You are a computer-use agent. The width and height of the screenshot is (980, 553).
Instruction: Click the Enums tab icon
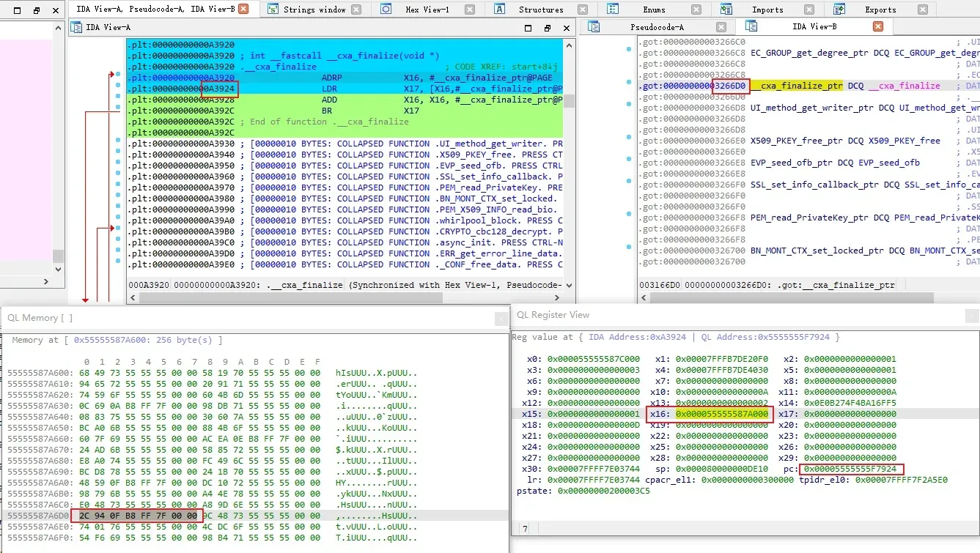click(x=613, y=10)
